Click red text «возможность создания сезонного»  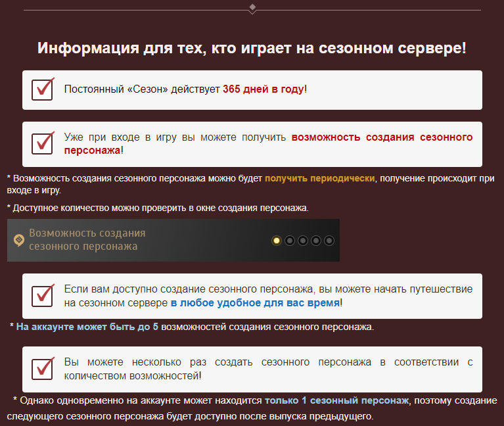pos(382,137)
